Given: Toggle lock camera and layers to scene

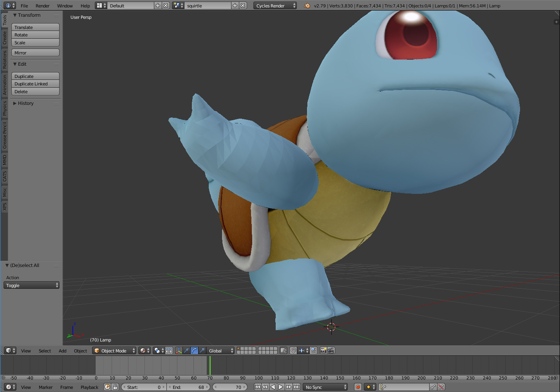Looking at the screenshot, I should (x=284, y=350).
